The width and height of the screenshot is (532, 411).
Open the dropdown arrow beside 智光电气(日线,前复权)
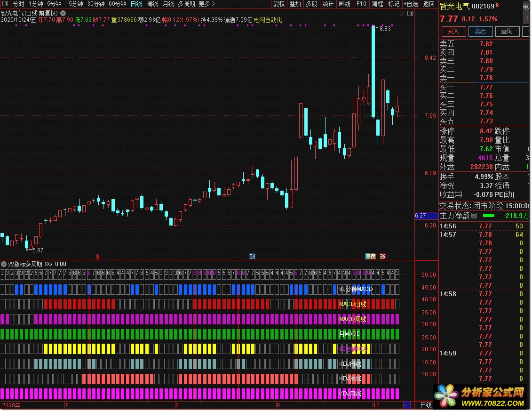click(63, 13)
